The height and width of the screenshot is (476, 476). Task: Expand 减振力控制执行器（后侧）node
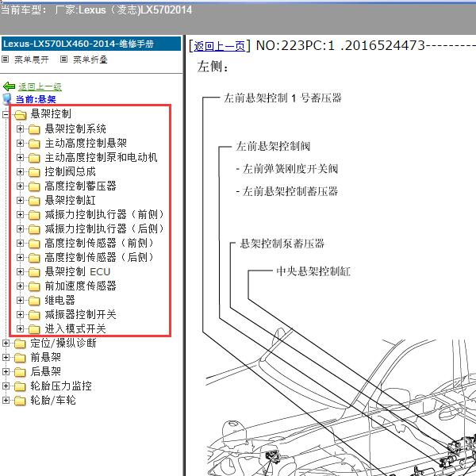coord(20,229)
